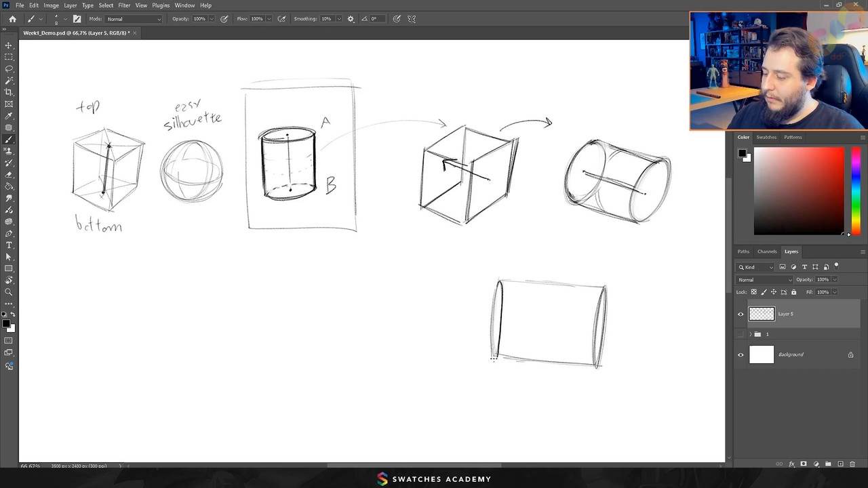This screenshot has width=868, height=488.
Task: Pick a color in the red color field
Action: click(x=799, y=191)
